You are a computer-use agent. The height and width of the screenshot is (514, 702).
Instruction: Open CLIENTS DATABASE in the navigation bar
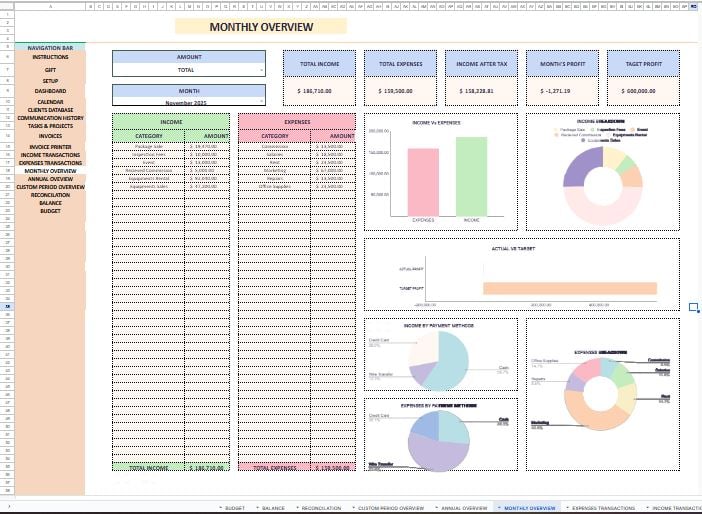50,110
